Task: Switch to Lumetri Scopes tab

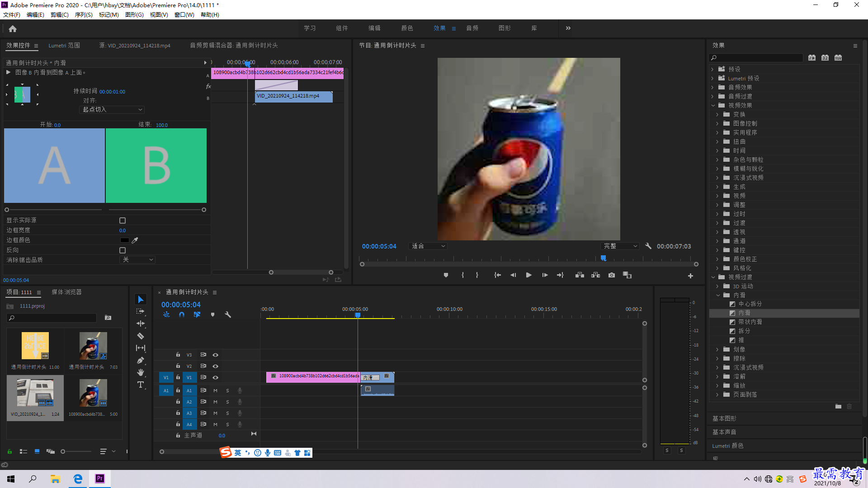Action: click(x=64, y=46)
